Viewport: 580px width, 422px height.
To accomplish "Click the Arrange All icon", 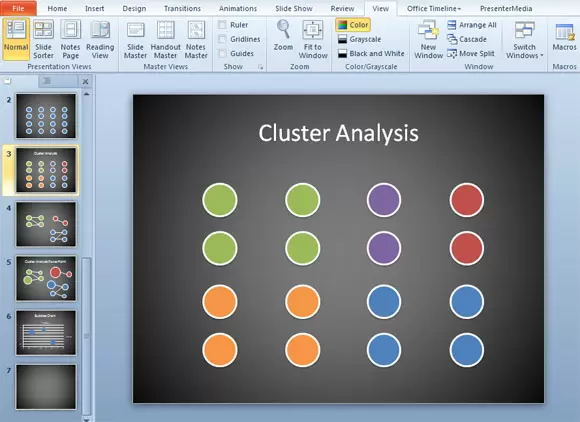I will (x=452, y=25).
